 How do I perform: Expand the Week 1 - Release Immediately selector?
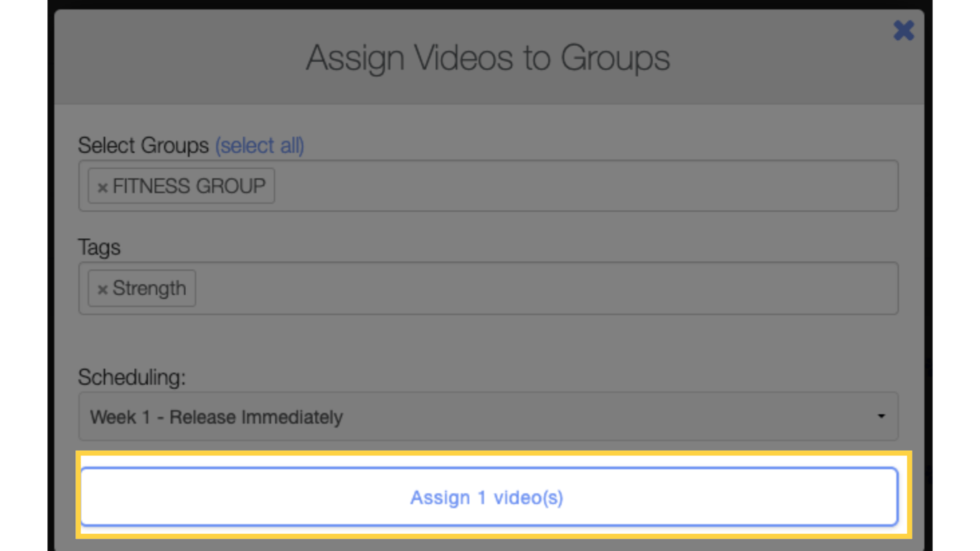488,416
